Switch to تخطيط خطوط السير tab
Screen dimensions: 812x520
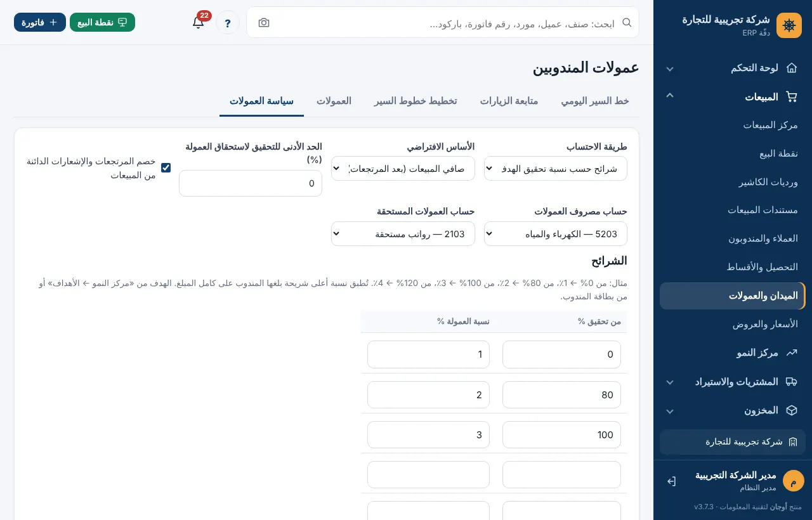tap(416, 101)
